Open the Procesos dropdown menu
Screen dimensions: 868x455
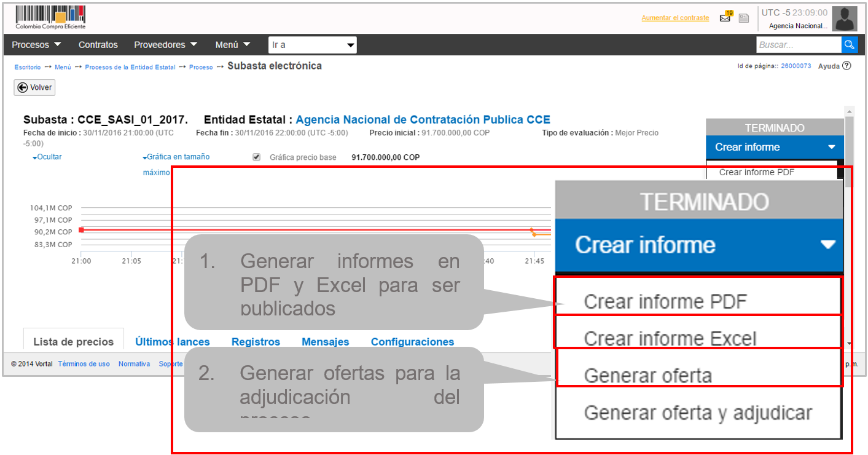click(x=36, y=45)
